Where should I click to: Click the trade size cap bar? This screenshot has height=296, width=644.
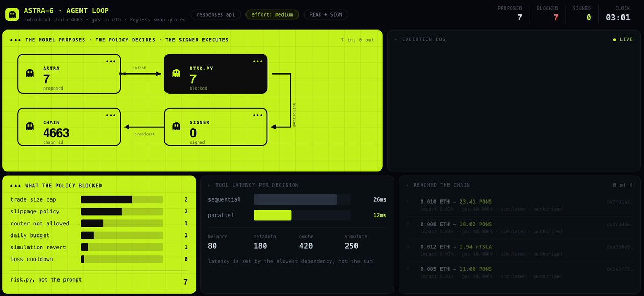(x=122, y=199)
